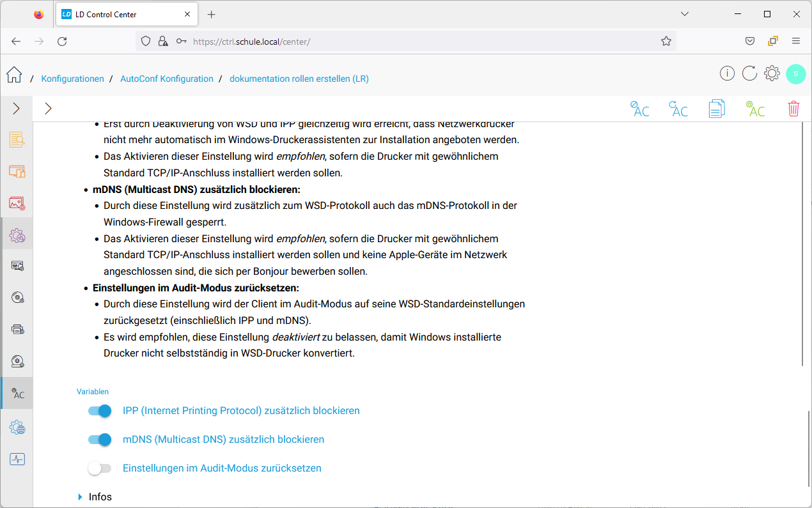Open the sidebar printer settings icon
Screen dimensions: 812x508
click(17, 330)
